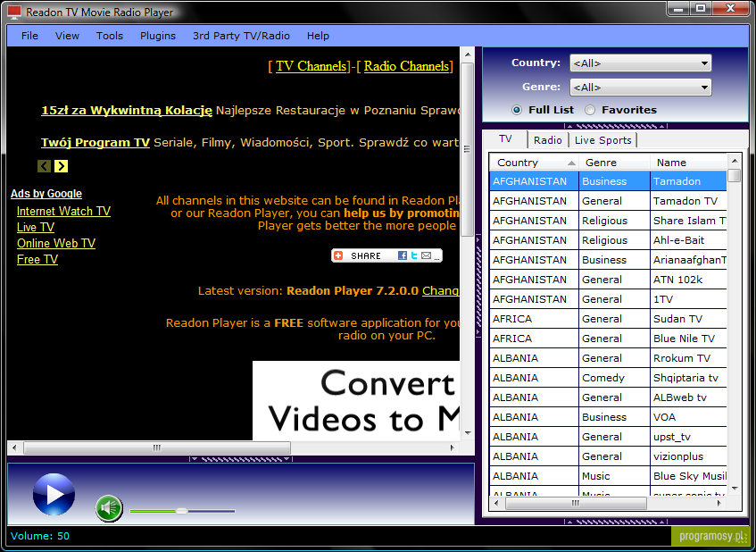
Task: Click the splitter grip above the TV tabs
Action: (x=615, y=127)
